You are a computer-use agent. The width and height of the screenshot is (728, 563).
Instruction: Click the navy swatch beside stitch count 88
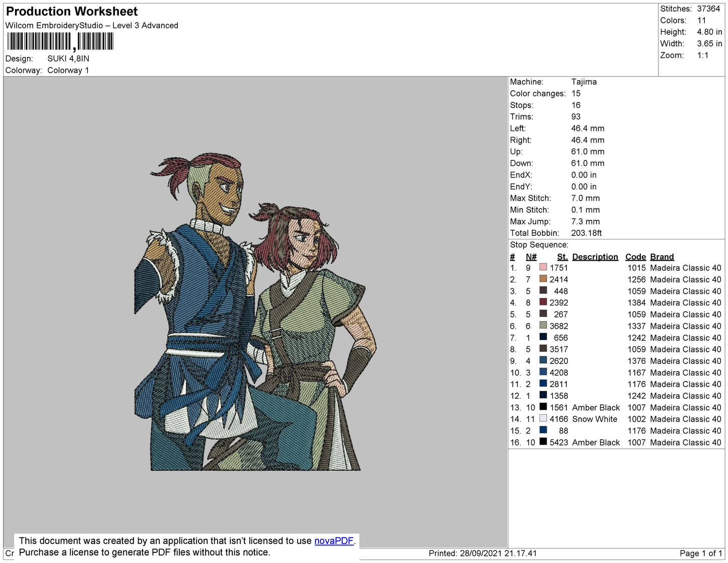coord(543,430)
